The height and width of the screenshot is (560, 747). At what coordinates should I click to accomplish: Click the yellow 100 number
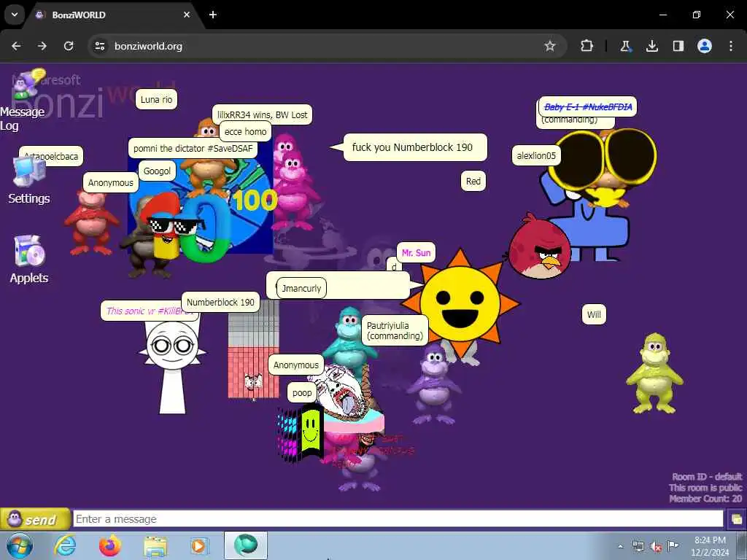[255, 200]
